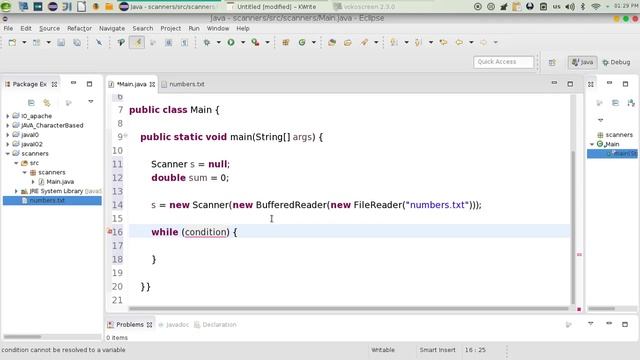The width and height of the screenshot is (640, 360).
Task: Click the Last Edit Location icon
Action: coord(443,42)
